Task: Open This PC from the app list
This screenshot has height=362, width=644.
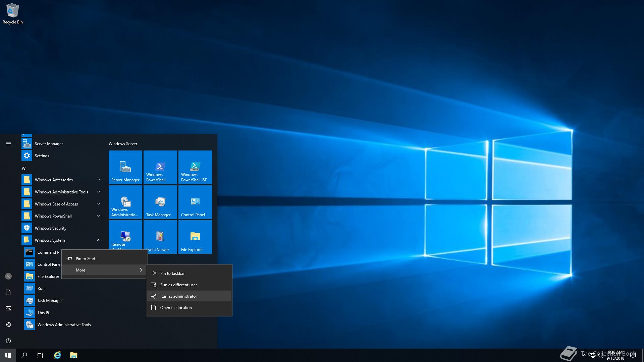Action: pos(63,312)
